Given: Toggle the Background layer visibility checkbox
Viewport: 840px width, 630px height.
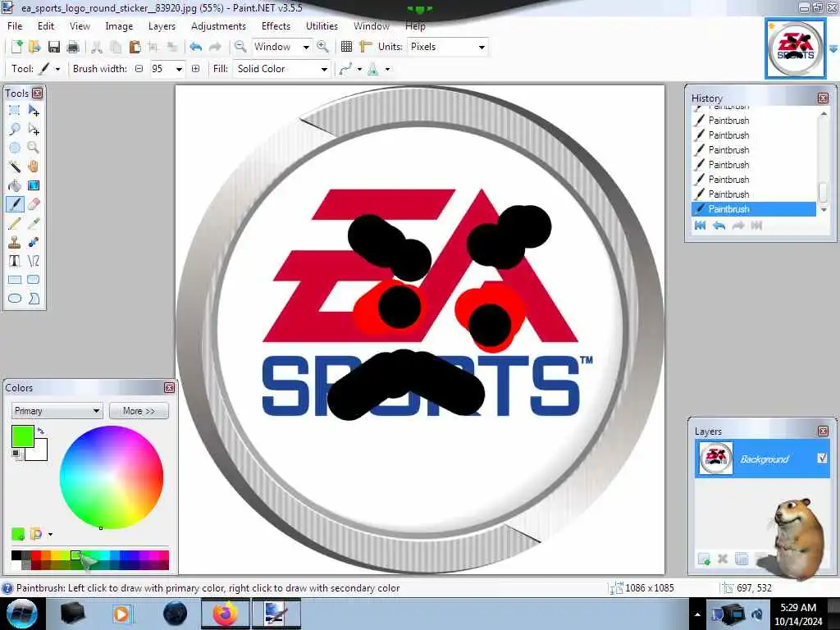Looking at the screenshot, I should (822, 458).
